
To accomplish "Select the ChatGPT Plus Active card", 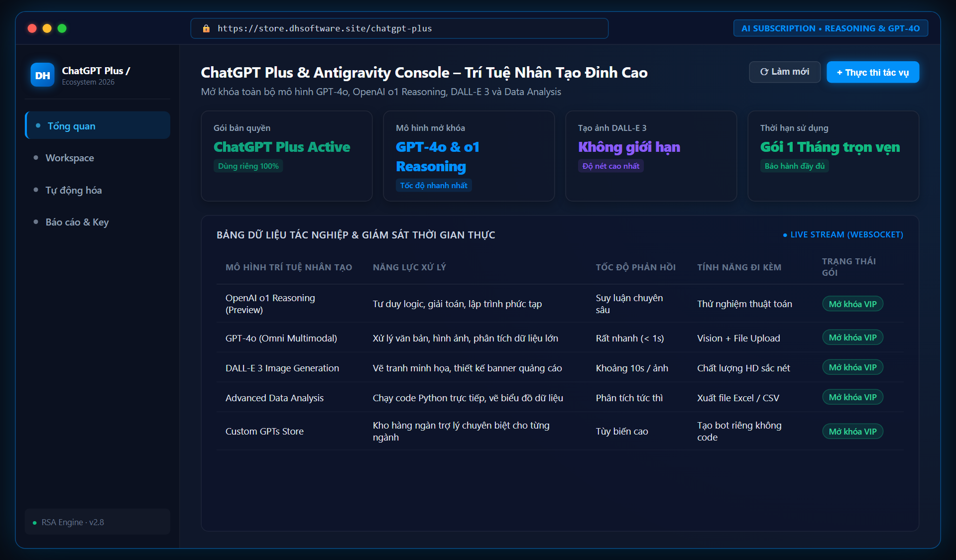I will coord(287,156).
